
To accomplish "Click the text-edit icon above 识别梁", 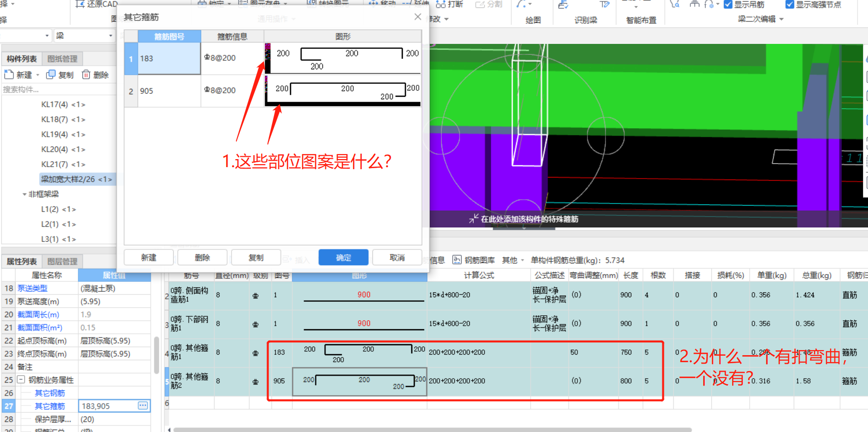I will [604, 4].
